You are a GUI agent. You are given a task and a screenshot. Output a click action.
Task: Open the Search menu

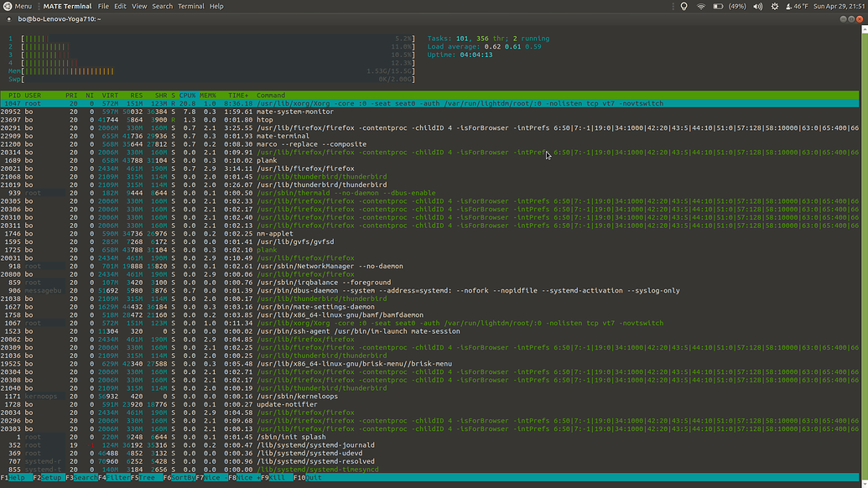162,6
